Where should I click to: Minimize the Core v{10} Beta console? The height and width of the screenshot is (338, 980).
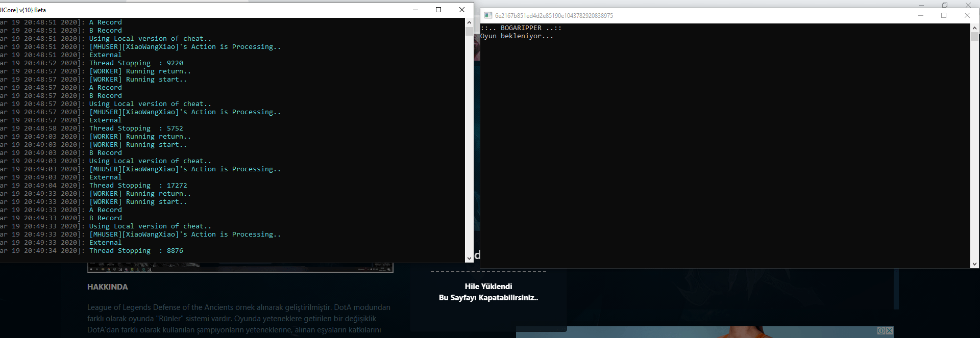[415, 10]
